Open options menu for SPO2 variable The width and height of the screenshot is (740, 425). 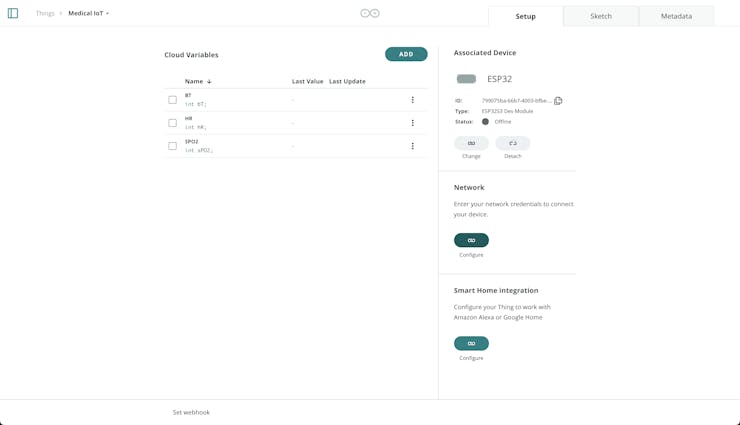coord(412,146)
